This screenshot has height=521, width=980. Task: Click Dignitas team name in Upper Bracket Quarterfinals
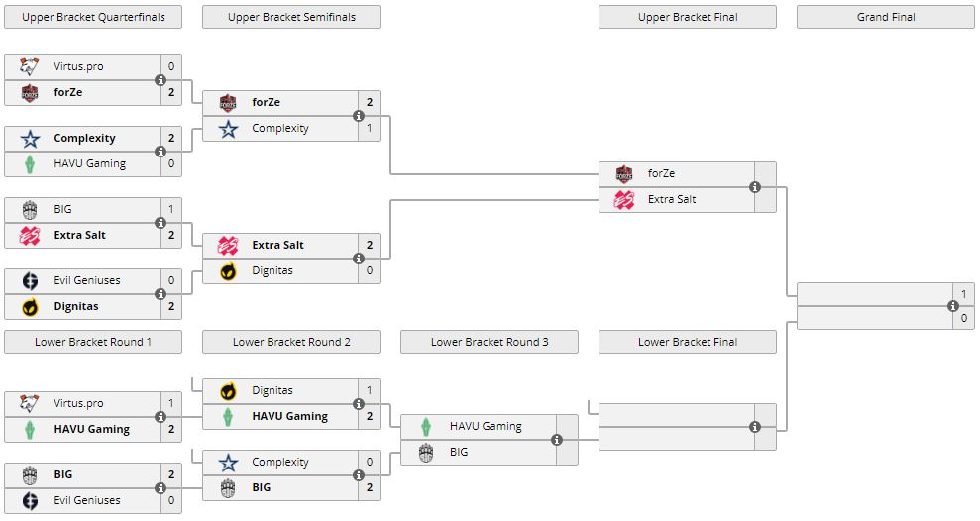pos(78,307)
